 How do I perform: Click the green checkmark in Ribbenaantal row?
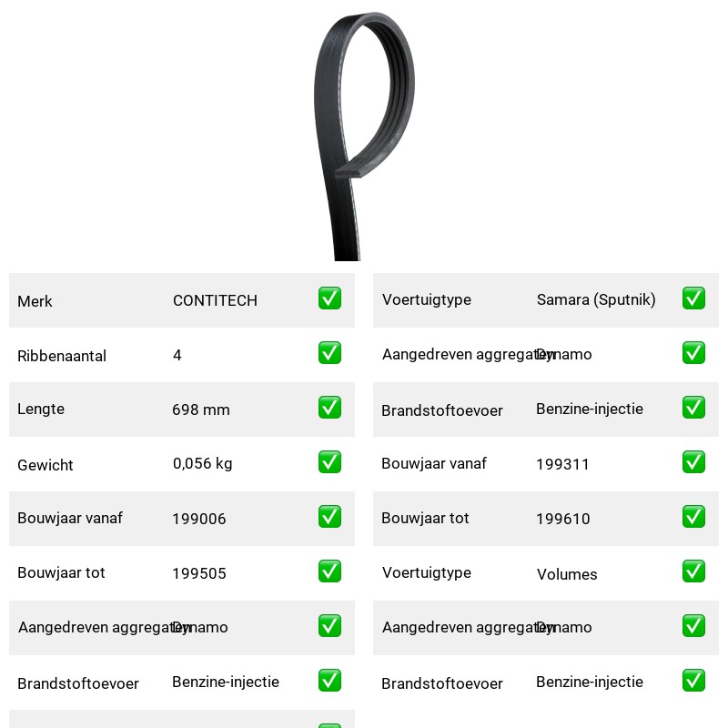point(329,353)
